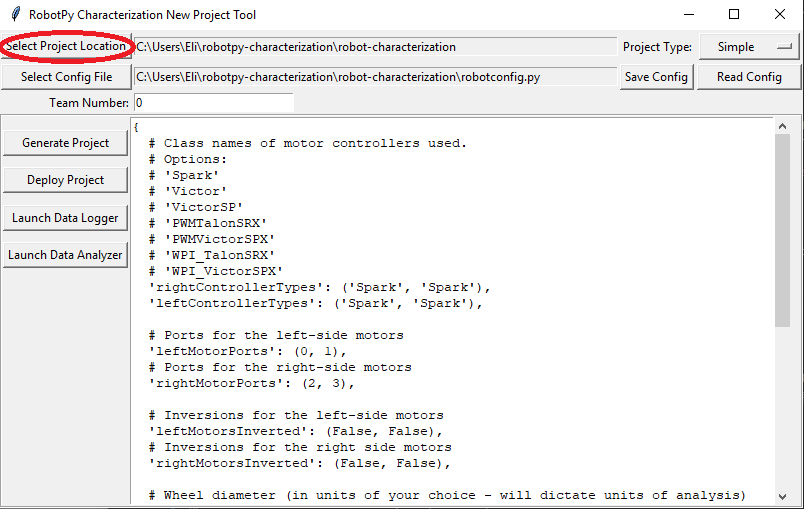The image size is (804, 509).
Task: Open the Project Type dropdown showing Simple
Action: pos(749,47)
